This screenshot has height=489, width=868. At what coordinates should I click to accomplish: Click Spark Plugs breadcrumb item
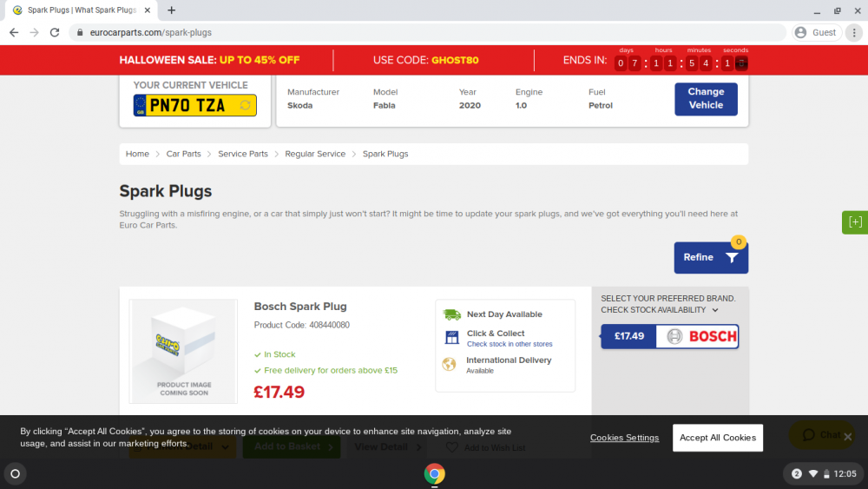385,154
